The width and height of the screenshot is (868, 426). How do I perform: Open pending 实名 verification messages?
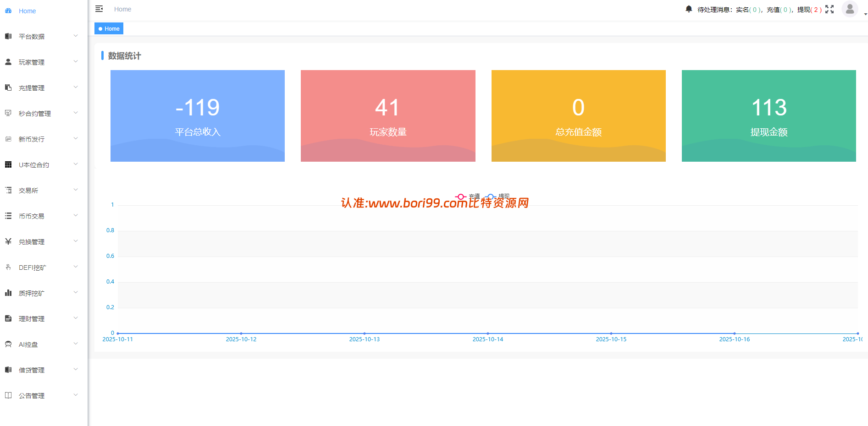click(x=749, y=10)
